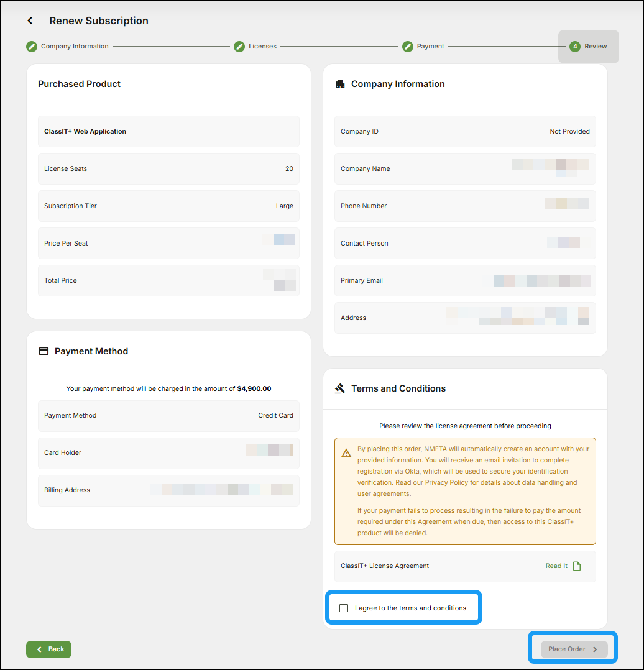644x670 pixels.
Task: Enable the I agree to terms checkbox
Action: click(344, 608)
